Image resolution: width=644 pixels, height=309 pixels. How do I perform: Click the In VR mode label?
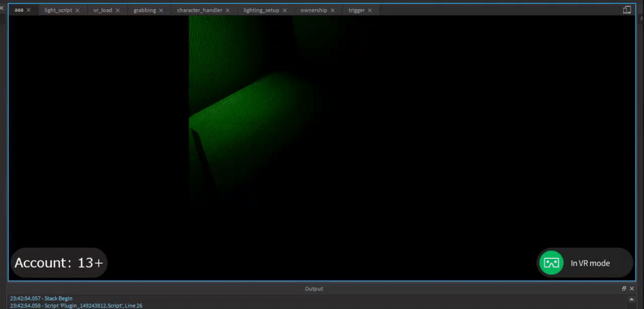590,263
